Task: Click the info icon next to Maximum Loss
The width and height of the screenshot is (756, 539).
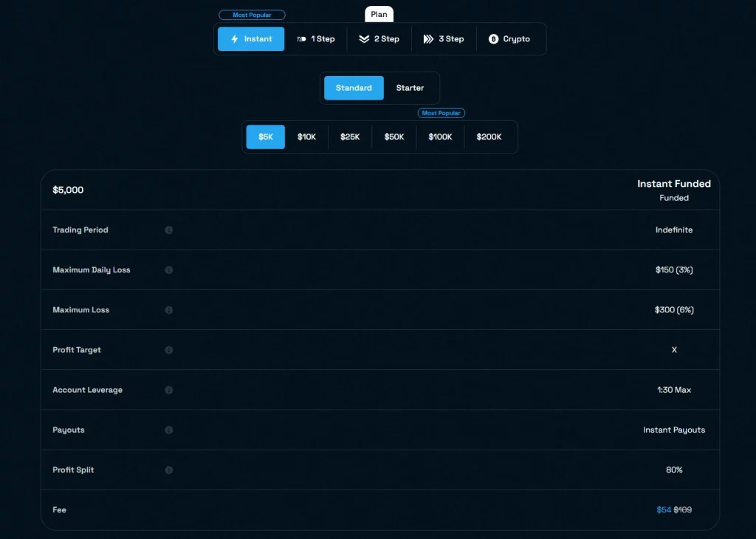Action: 168,310
